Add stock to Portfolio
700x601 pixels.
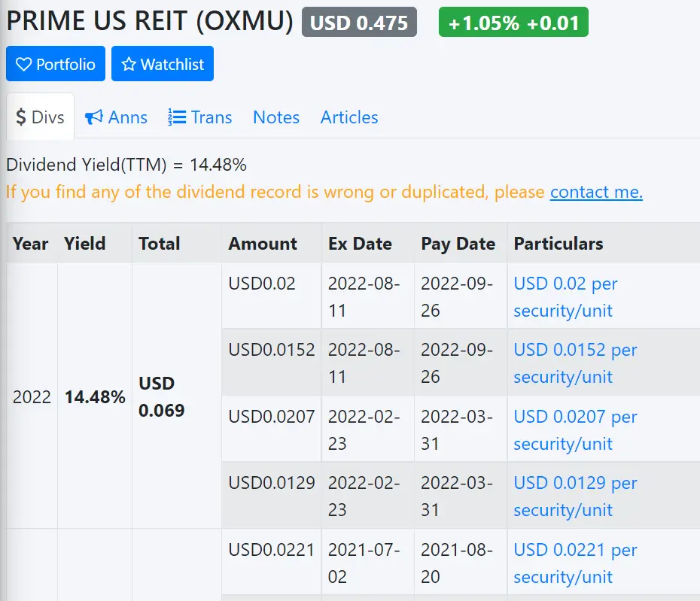[56, 64]
